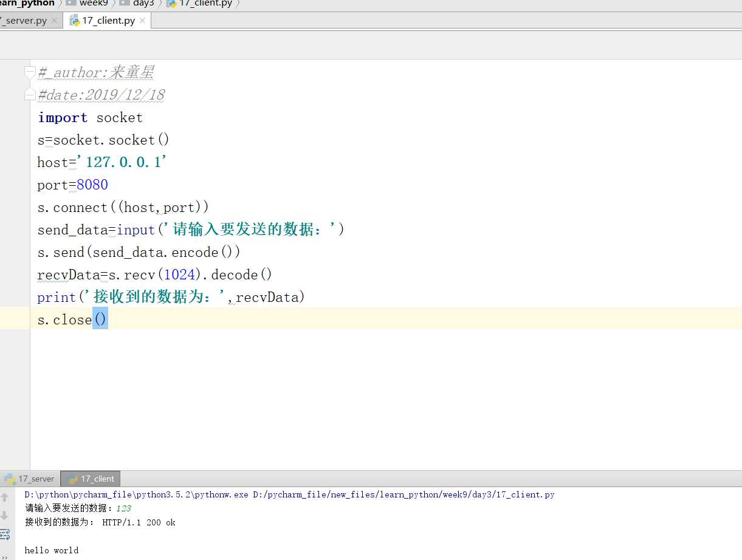Image resolution: width=742 pixels, height=560 pixels.
Task: Collapse the fold marker beside the #date comment
Action: 30,95
